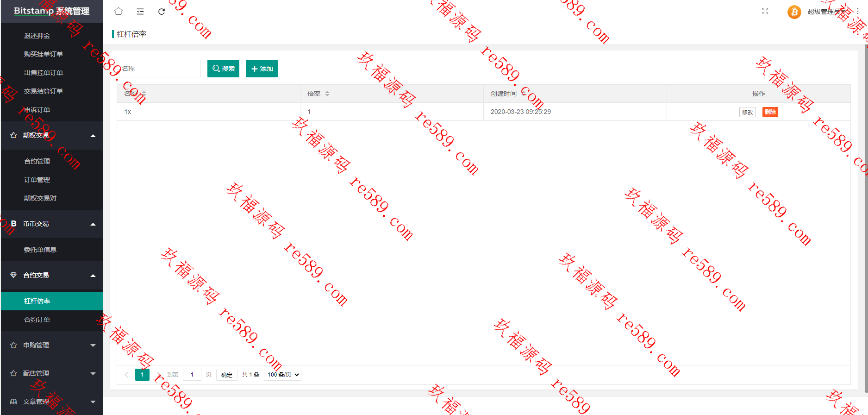
Task: Click the star icon beside 申购管理
Action: 13,345
